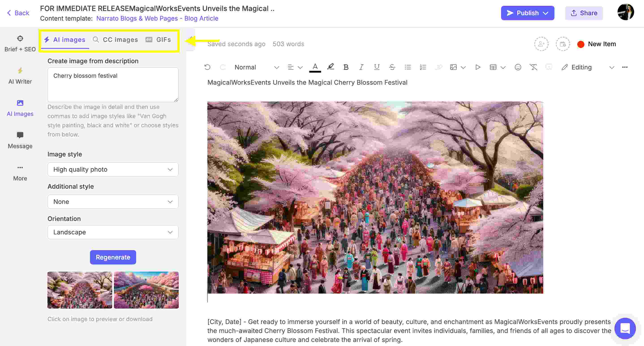This screenshot has height=346, width=644.
Task: Preview the first generated thumbnail
Action: pos(80,290)
